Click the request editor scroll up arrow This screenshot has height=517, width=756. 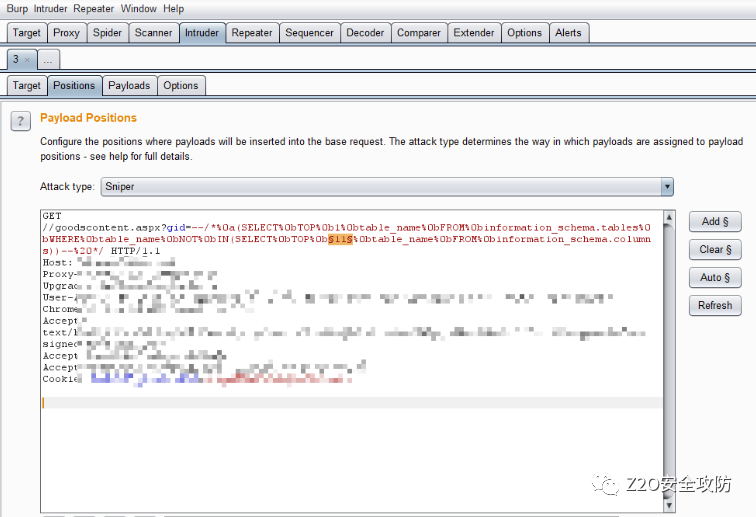point(669,218)
